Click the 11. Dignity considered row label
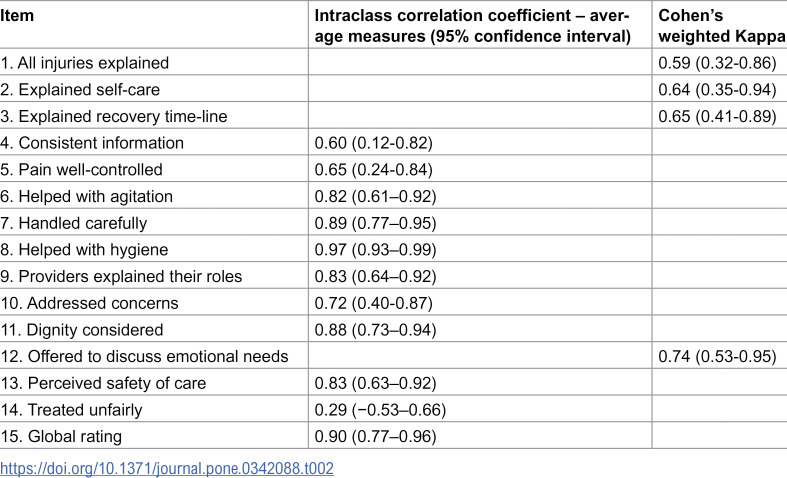The width and height of the screenshot is (787, 478). [x=82, y=330]
